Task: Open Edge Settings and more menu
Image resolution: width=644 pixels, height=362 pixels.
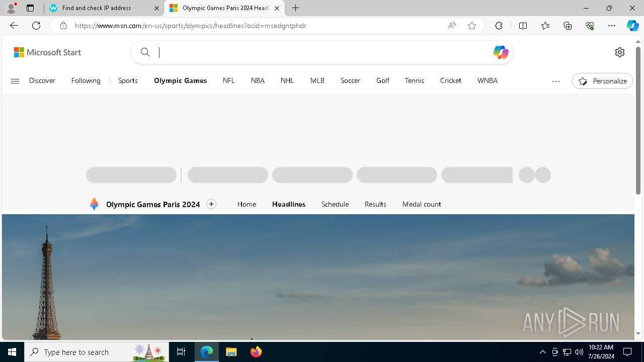Action: (612, 26)
